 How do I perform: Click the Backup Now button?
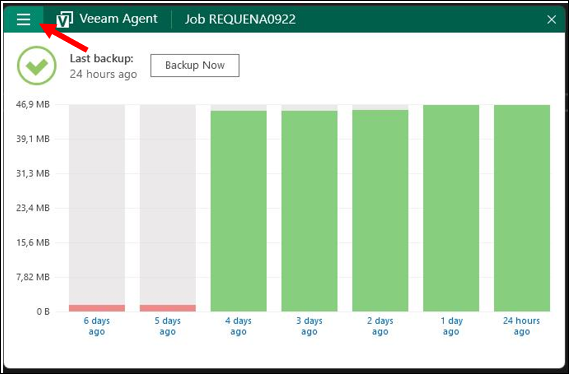point(195,65)
